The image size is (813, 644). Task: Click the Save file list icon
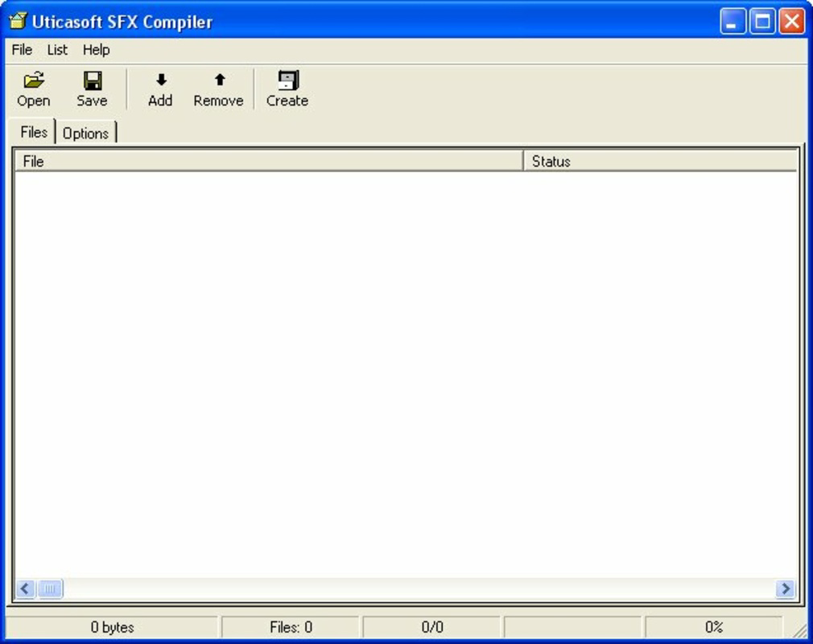pos(92,87)
